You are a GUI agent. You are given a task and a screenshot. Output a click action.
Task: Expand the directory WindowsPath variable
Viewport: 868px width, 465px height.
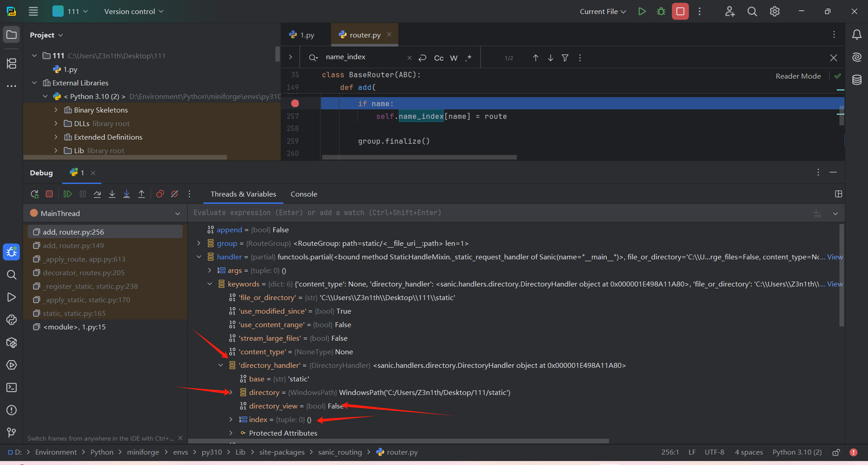click(231, 392)
